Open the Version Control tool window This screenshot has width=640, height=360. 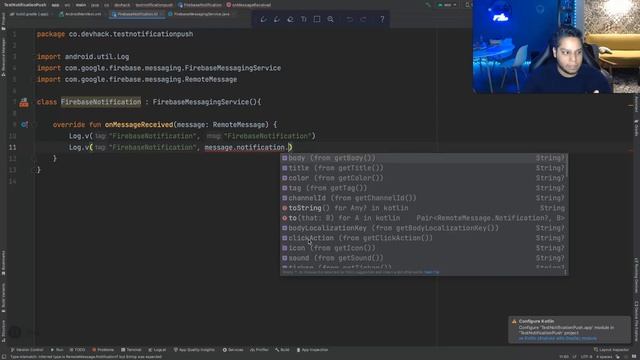[x=27, y=350]
